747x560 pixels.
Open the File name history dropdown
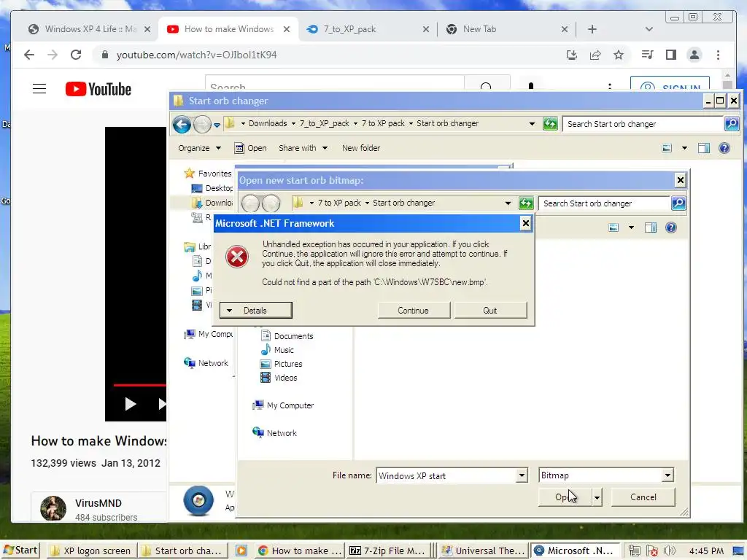(x=522, y=475)
